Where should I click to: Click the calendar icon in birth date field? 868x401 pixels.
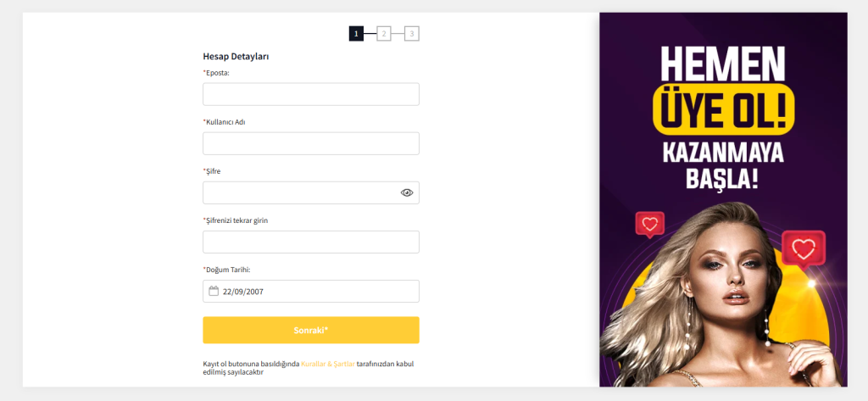point(214,292)
